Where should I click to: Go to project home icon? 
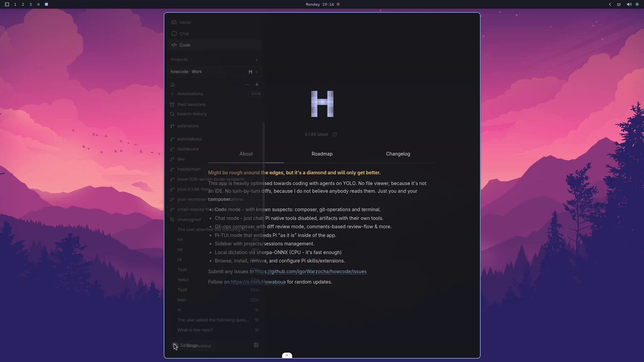(173, 84)
